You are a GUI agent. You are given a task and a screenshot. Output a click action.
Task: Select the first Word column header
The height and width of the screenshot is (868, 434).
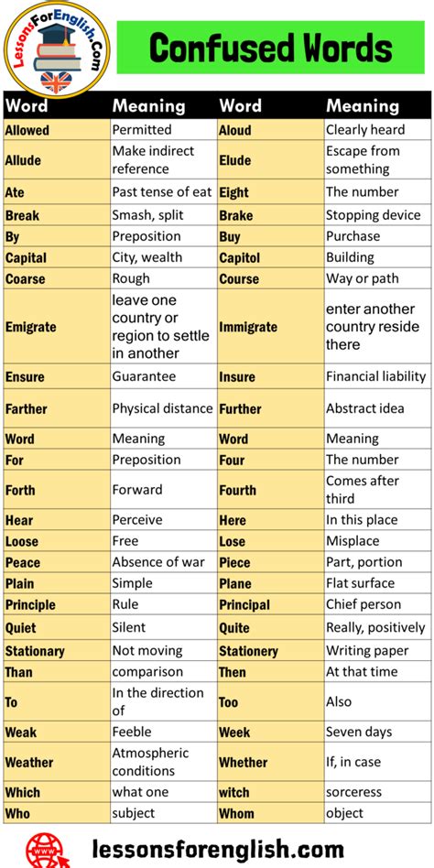[27, 105]
